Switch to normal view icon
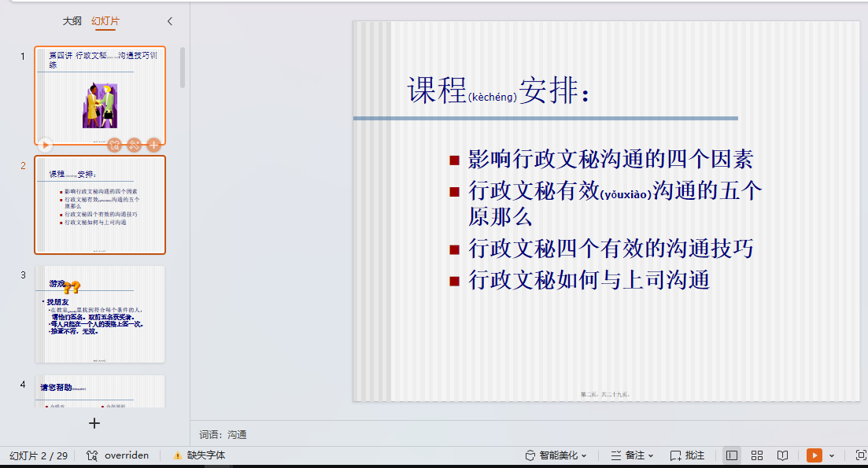 (732, 455)
